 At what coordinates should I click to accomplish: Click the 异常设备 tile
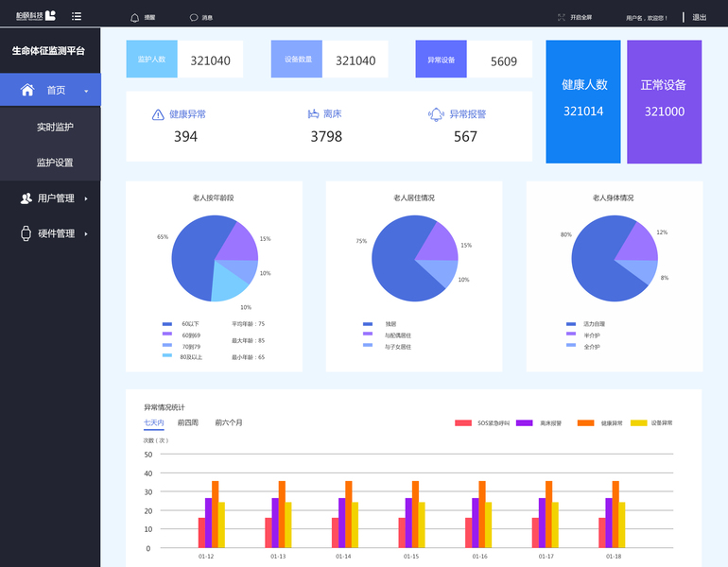442,59
